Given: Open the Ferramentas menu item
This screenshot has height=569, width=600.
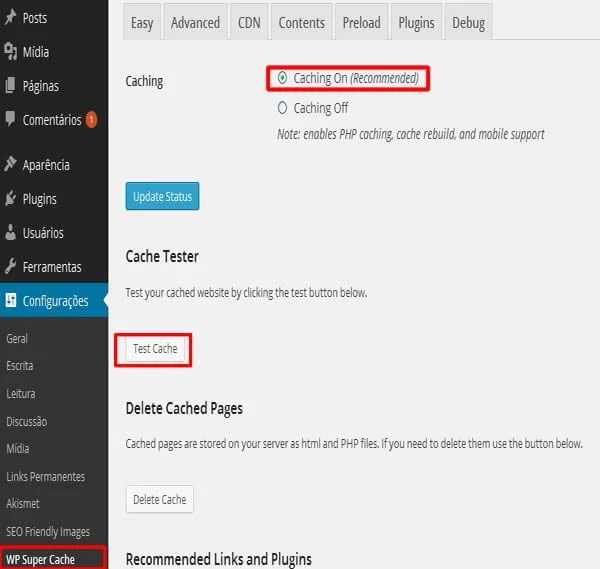Looking at the screenshot, I should (x=54, y=267).
